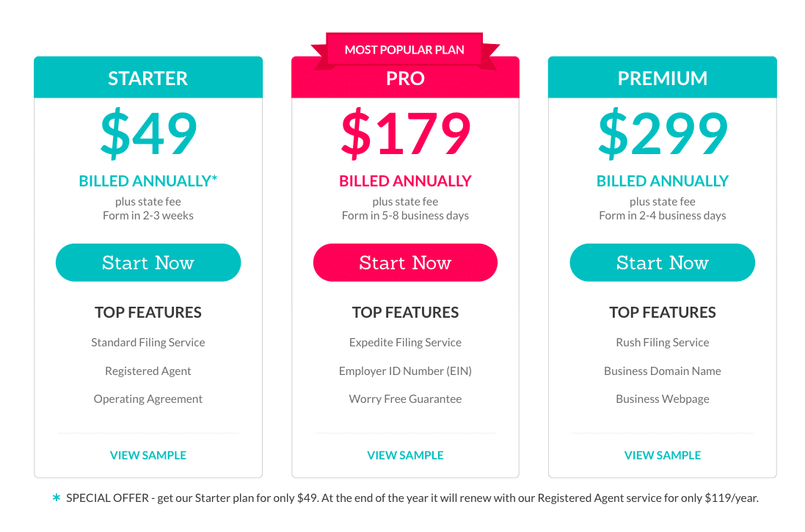Click Start Now under the Premium plan

point(663,263)
